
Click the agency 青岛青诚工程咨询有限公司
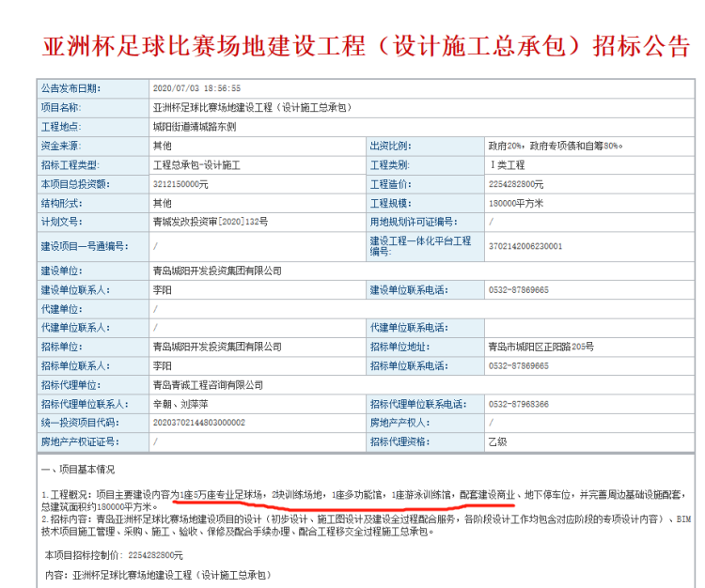[208, 385]
